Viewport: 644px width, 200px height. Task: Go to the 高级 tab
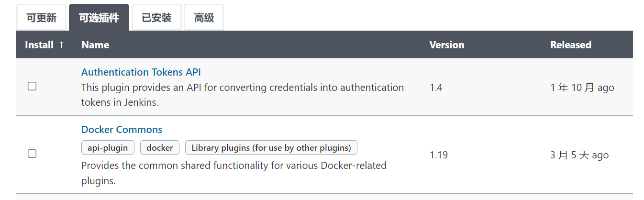pyautogui.click(x=204, y=18)
